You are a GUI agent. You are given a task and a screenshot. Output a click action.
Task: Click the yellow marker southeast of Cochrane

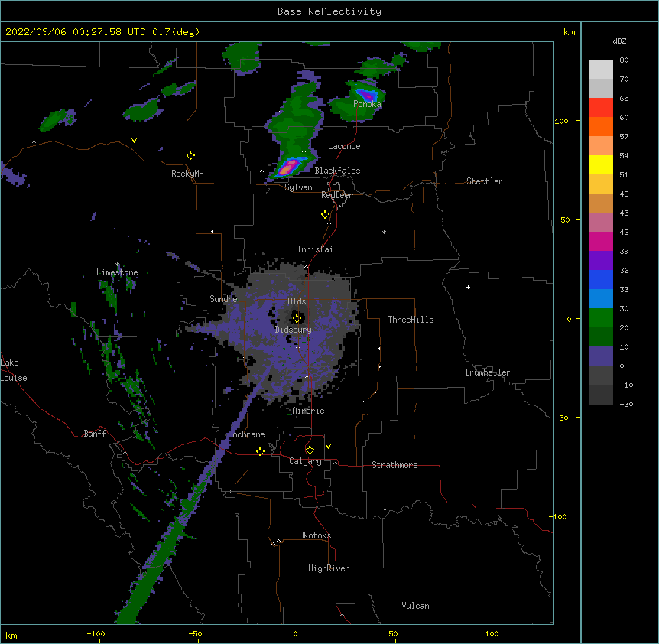260,451
